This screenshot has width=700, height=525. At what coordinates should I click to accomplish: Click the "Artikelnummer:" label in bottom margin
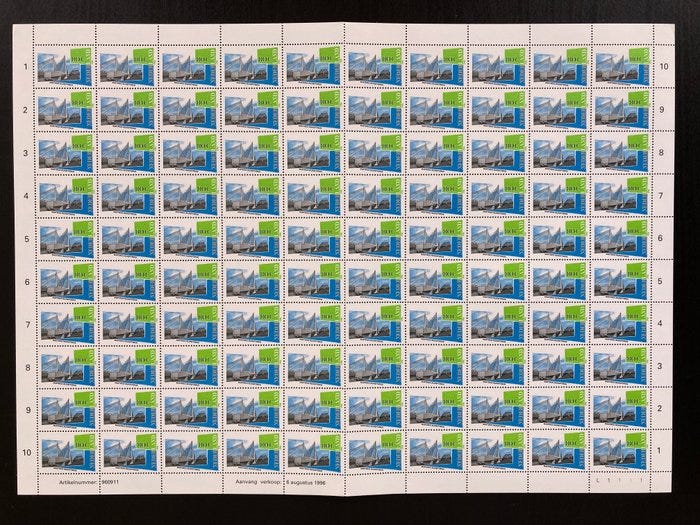point(79,482)
